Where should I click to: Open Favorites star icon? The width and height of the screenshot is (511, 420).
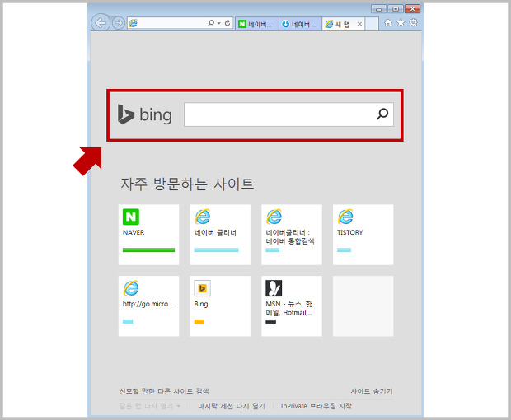click(401, 22)
